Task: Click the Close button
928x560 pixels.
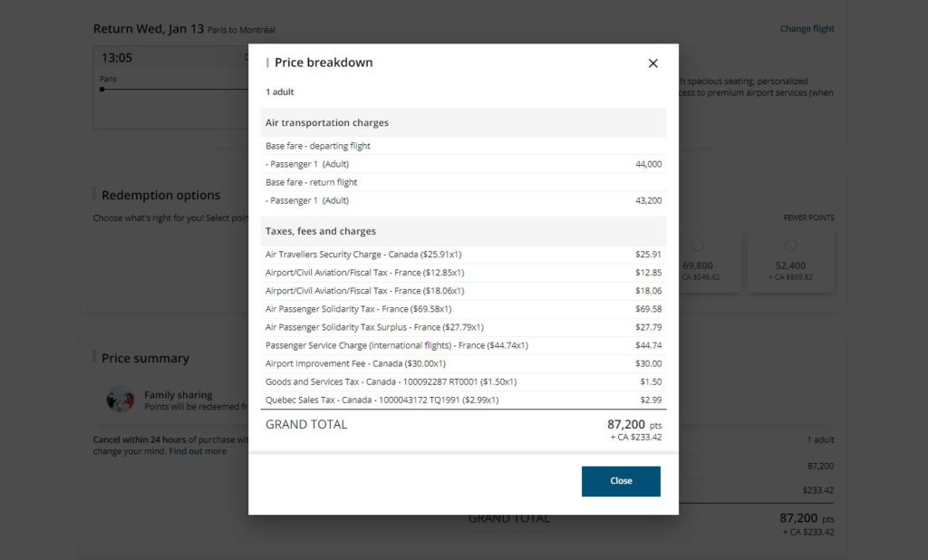Action: (621, 481)
